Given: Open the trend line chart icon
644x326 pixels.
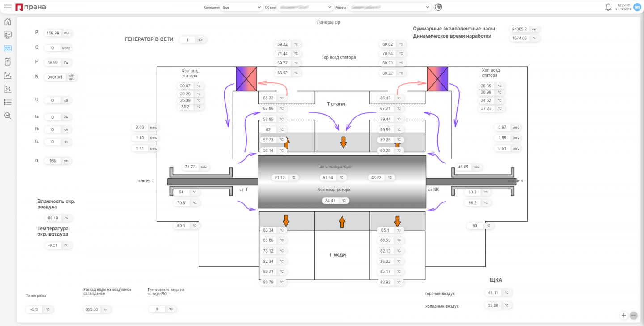Looking at the screenshot, I should click(x=8, y=75).
